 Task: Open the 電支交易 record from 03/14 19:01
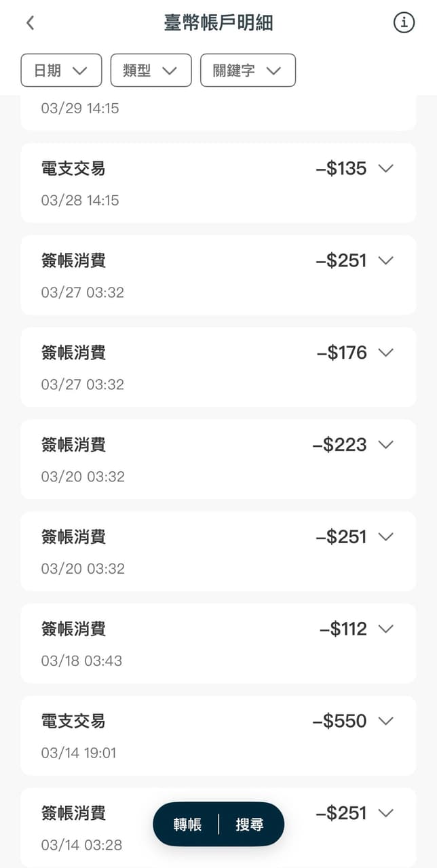pos(170,736)
